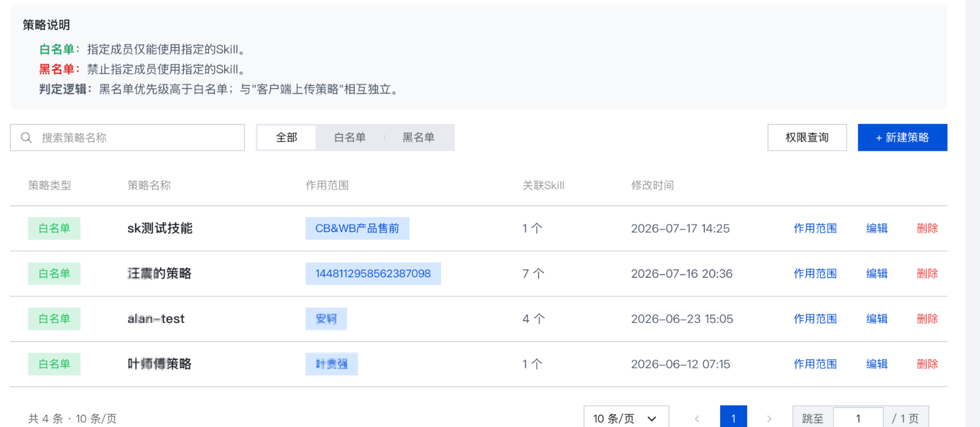980x427 pixels.
Task: Click the search magnifier icon
Action: 26,138
